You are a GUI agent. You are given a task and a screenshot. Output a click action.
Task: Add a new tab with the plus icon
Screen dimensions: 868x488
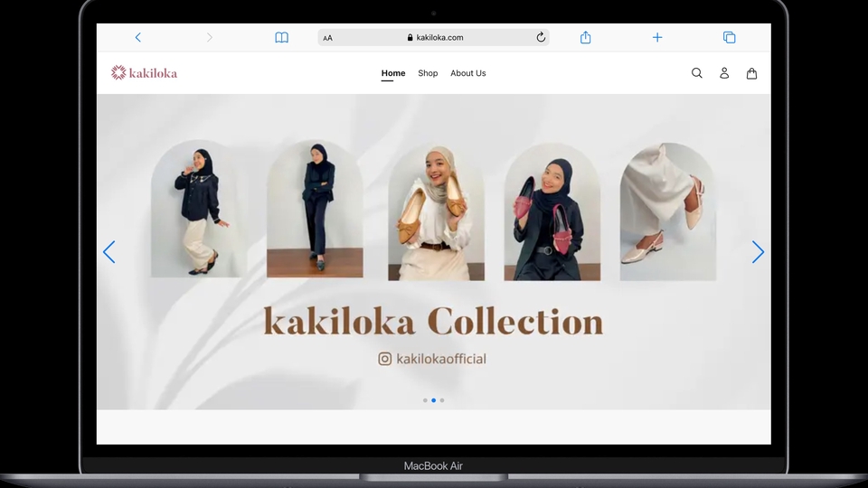pos(657,37)
